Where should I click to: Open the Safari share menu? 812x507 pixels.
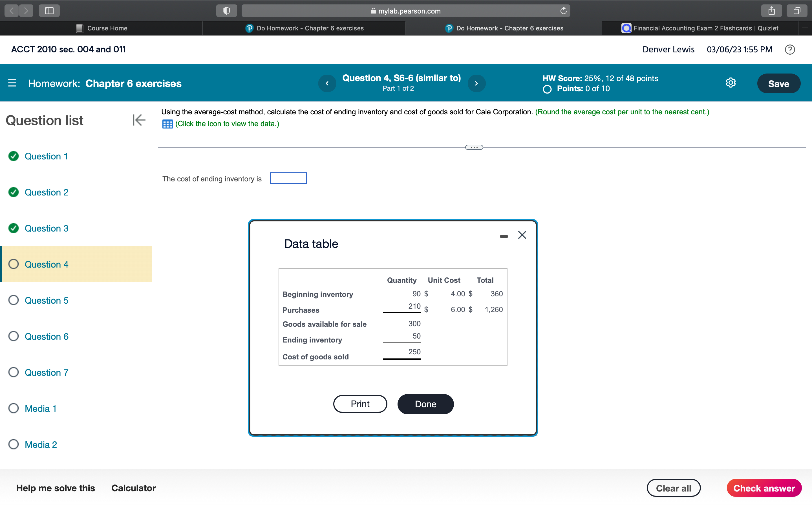772,10
